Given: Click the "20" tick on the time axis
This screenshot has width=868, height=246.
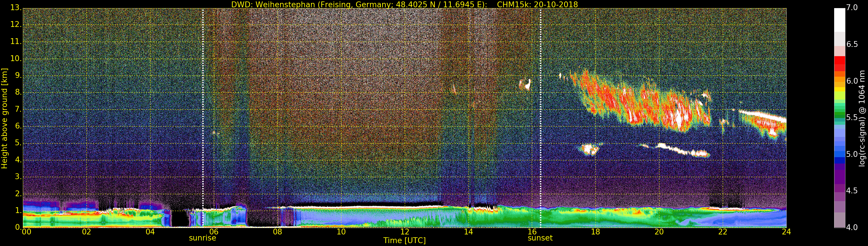Looking at the screenshot, I should click(x=659, y=232).
